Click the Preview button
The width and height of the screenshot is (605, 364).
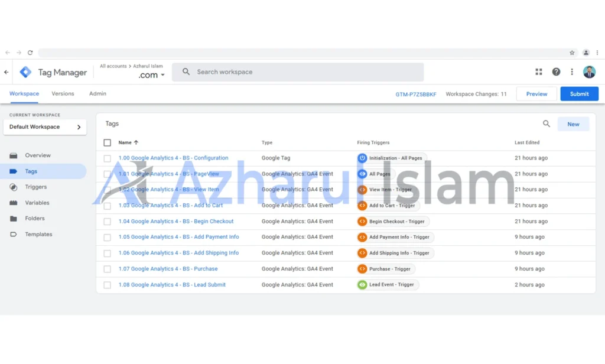pos(536,94)
